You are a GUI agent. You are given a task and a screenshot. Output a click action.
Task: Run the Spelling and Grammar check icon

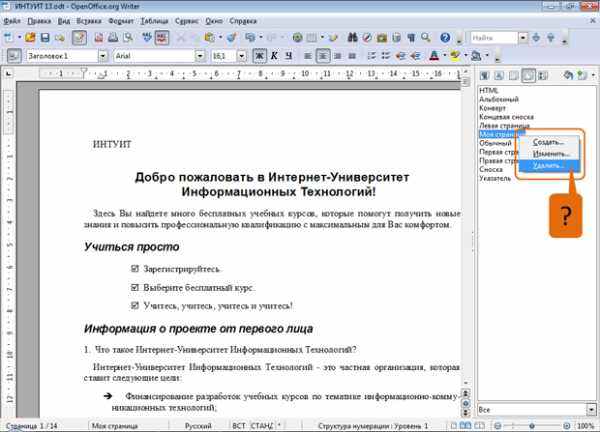(x=147, y=37)
